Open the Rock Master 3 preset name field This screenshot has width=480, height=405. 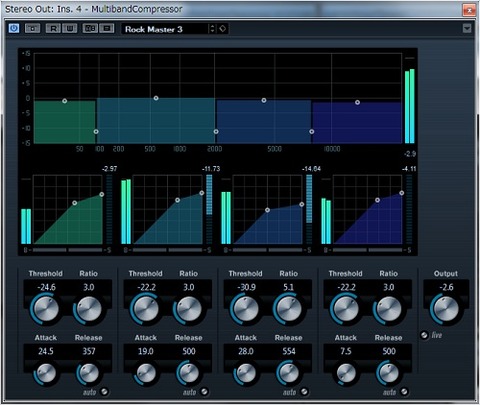[165, 29]
